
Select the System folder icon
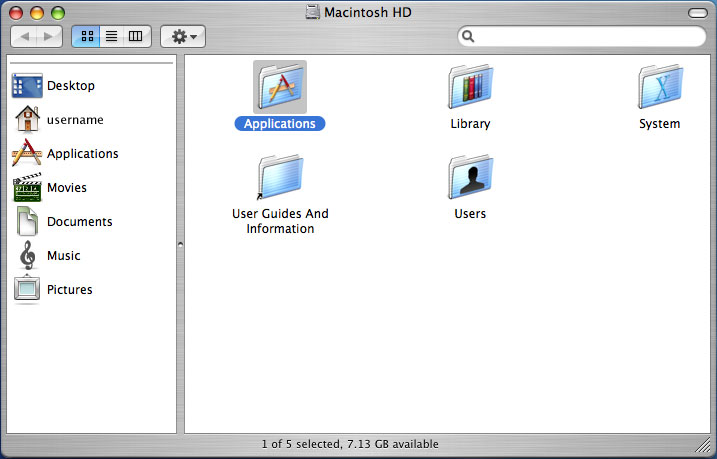pyautogui.click(x=659, y=87)
